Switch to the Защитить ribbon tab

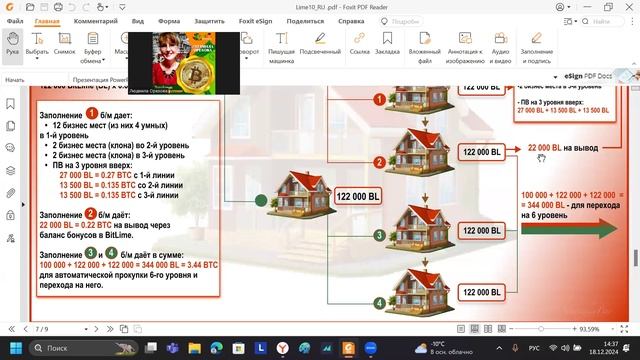[x=209, y=21]
